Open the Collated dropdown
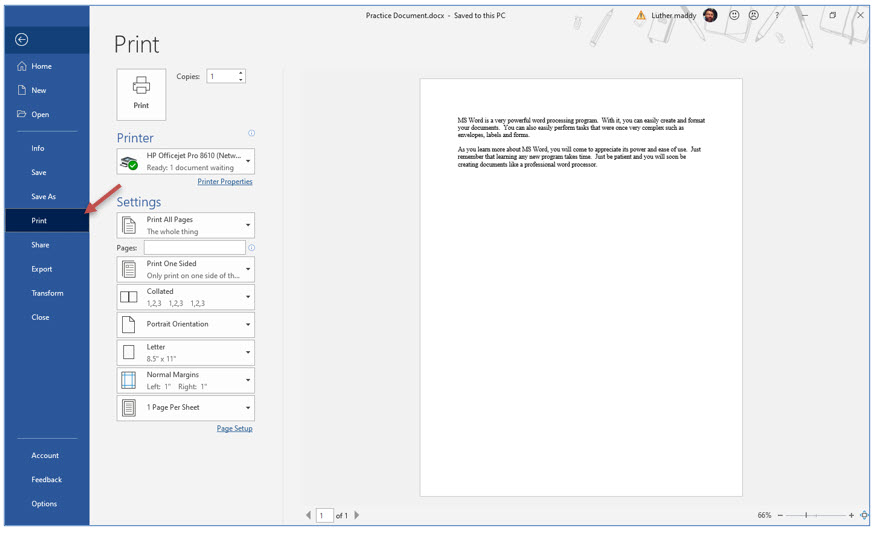The width and height of the screenshot is (880, 534). pos(186,299)
